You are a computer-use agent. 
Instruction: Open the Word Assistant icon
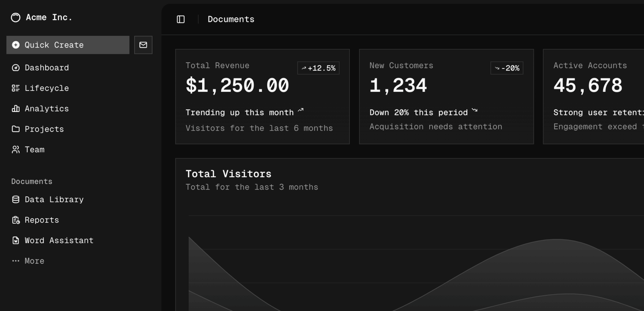click(x=16, y=240)
